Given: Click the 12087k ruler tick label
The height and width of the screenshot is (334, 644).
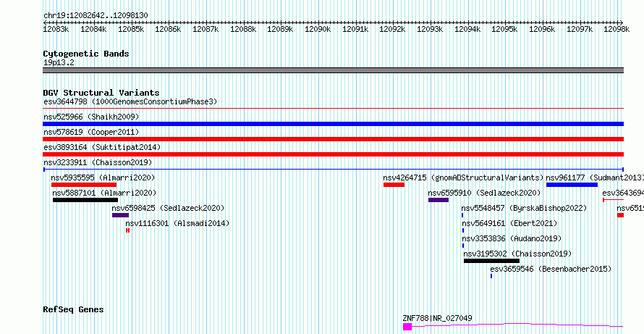Looking at the screenshot, I should [x=206, y=29].
